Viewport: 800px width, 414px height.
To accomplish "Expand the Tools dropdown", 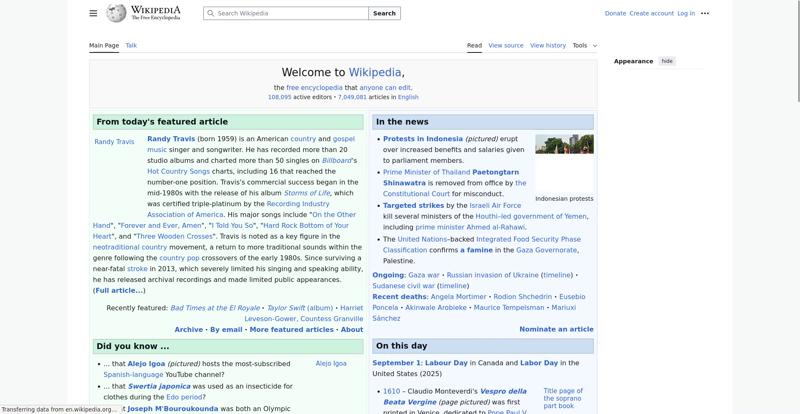I will (x=584, y=45).
